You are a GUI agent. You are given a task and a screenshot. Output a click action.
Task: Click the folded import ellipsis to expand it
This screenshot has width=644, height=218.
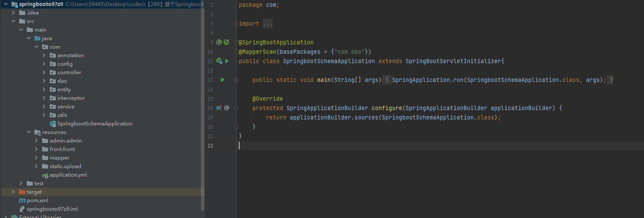(267, 24)
